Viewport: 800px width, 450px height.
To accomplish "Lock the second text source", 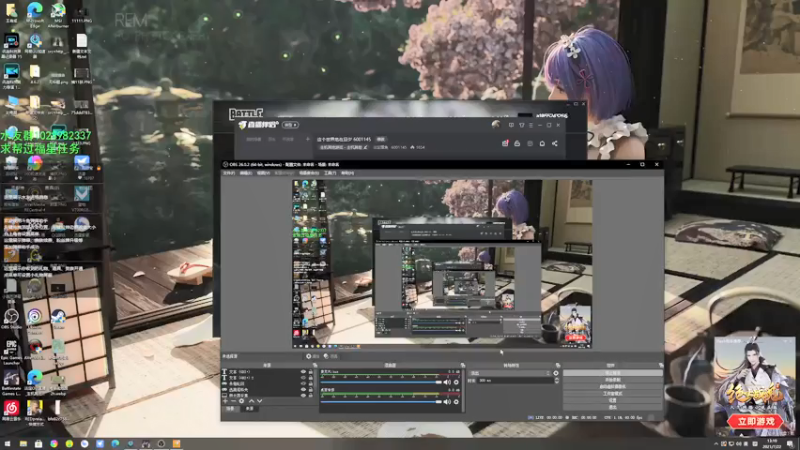I will click(311, 378).
